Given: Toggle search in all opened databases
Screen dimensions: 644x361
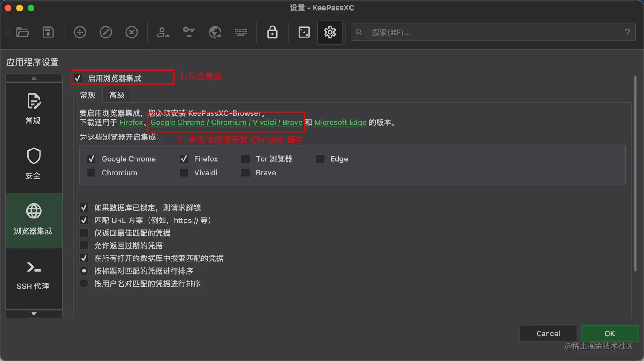Looking at the screenshot, I should [84, 258].
